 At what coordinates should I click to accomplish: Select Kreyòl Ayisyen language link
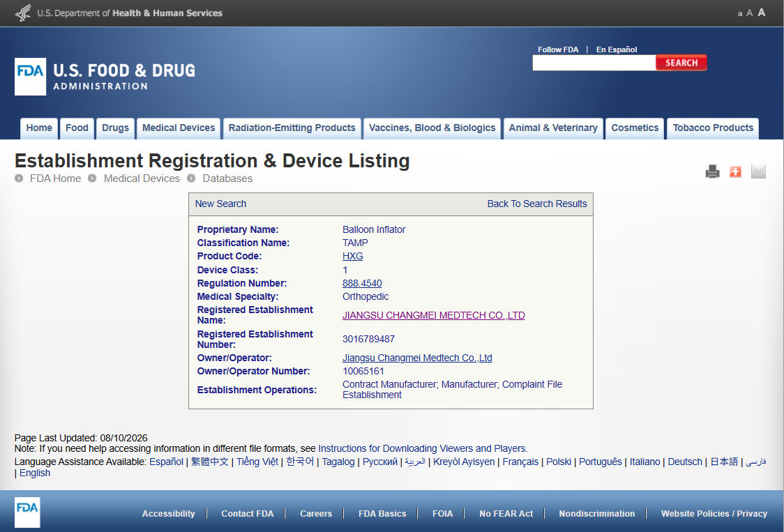click(x=464, y=462)
